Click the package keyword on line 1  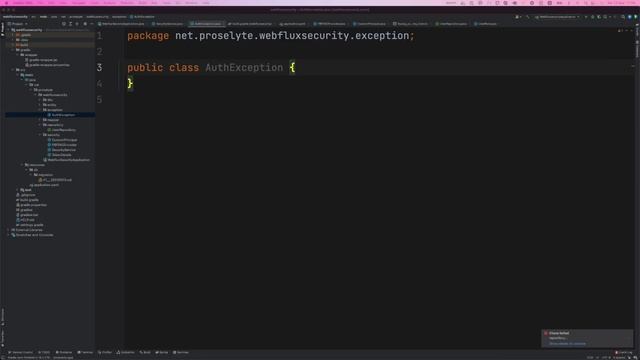click(x=148, y=36)
